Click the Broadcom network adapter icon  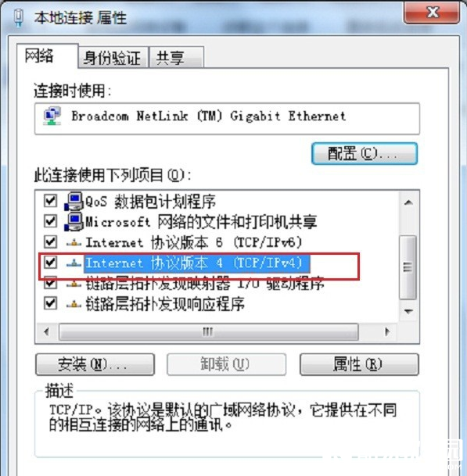coord(52,116)
